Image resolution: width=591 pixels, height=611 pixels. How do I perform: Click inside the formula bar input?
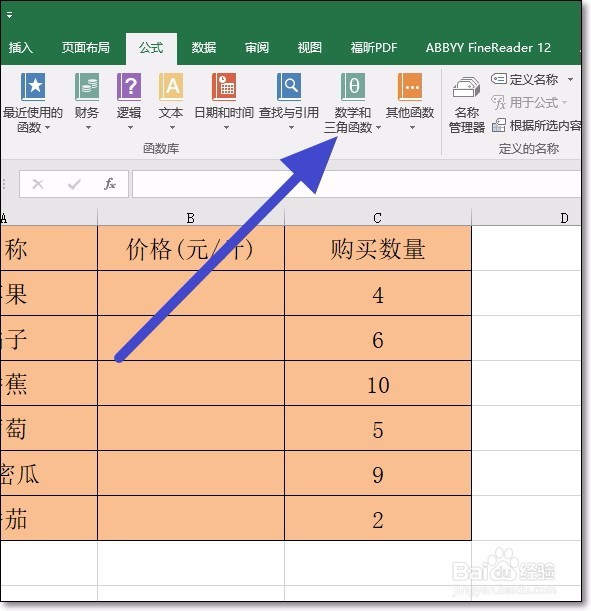click(356, 184)
